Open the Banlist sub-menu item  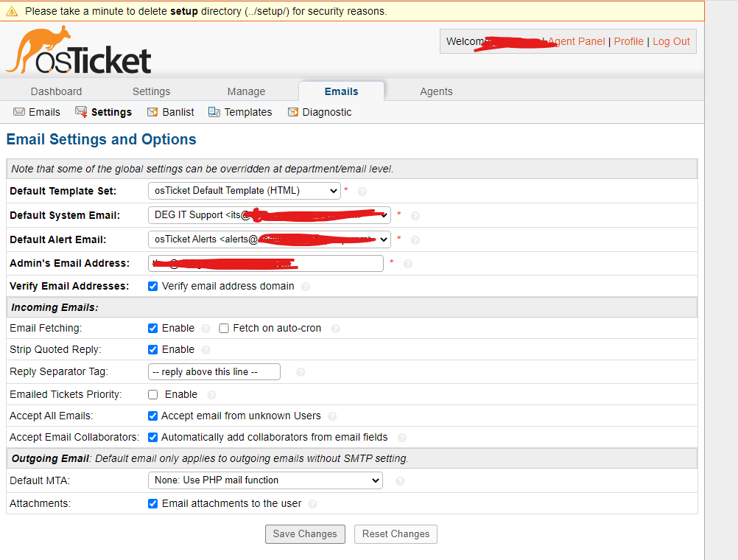pos(170,112)
